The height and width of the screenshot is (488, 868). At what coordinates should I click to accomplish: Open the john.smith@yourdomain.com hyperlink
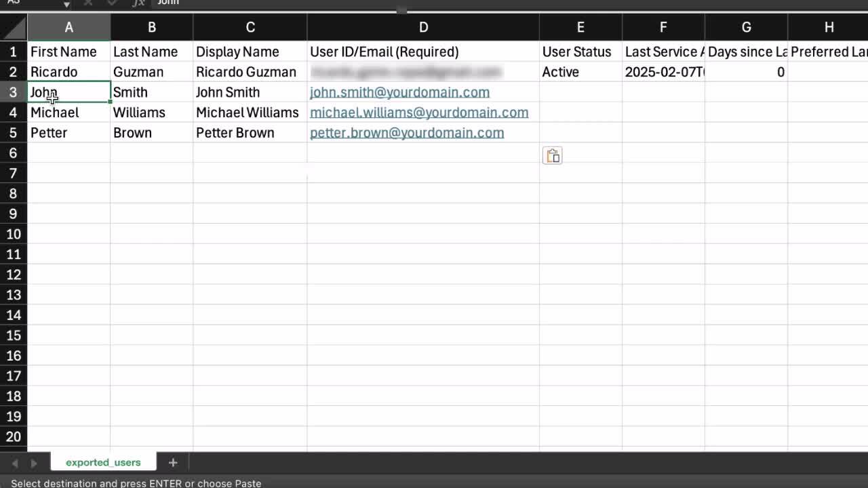coord(399,92)
